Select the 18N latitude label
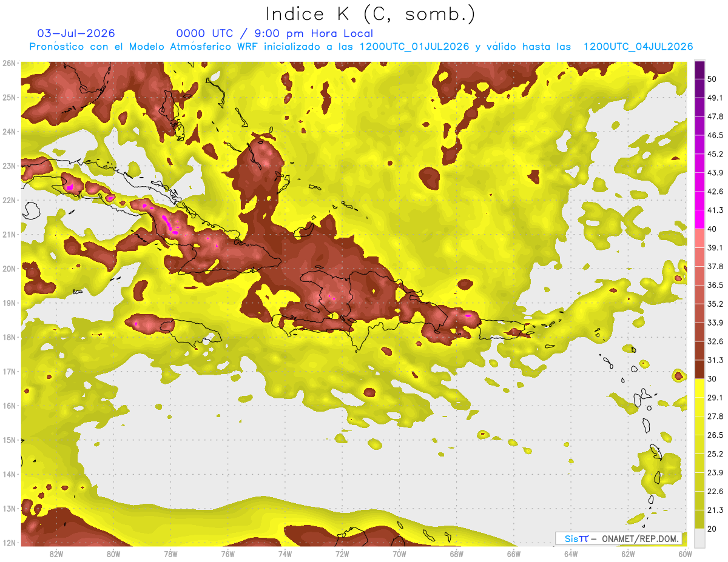The image size is (728, 562). point(9,337)
